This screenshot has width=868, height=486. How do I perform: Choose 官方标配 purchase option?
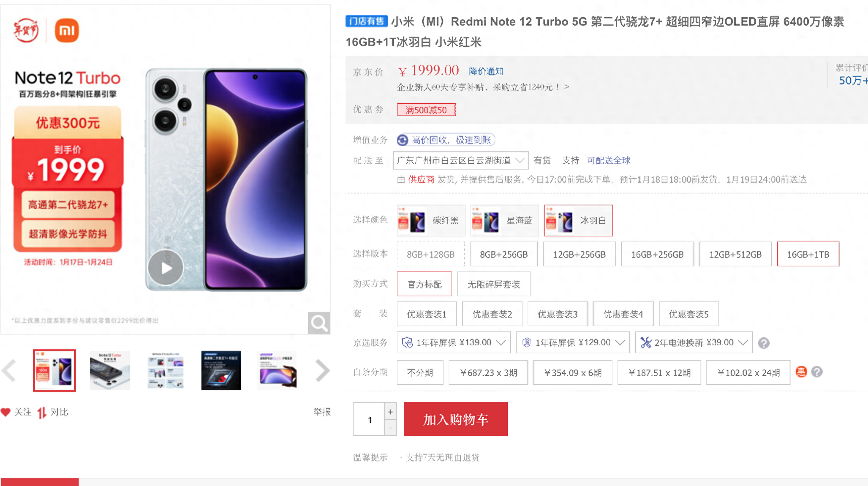[424, 284]
